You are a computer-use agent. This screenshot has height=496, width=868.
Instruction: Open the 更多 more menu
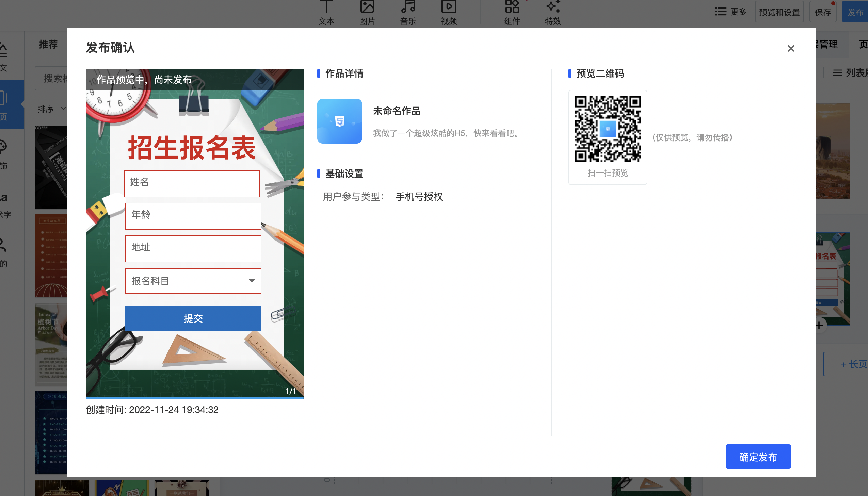pos(731,12)
